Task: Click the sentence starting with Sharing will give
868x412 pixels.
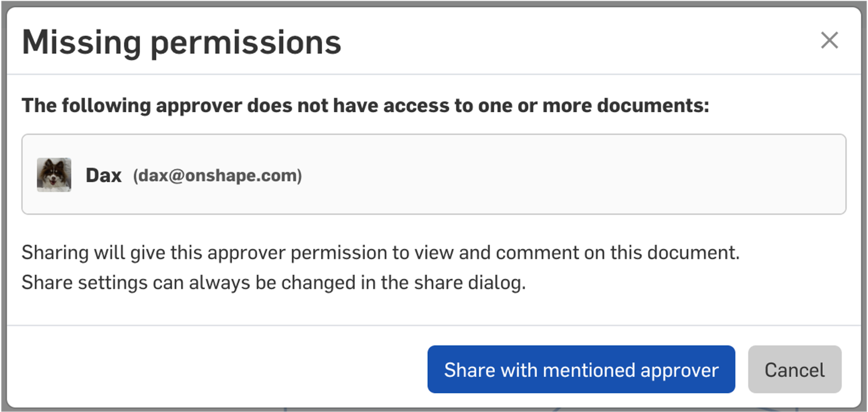Action: 380,253
